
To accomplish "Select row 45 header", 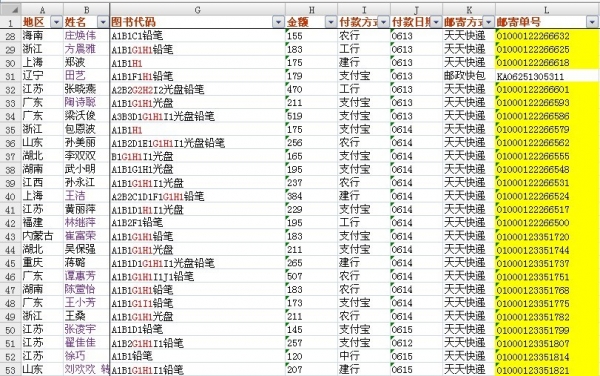I will [x=10, y=263].
